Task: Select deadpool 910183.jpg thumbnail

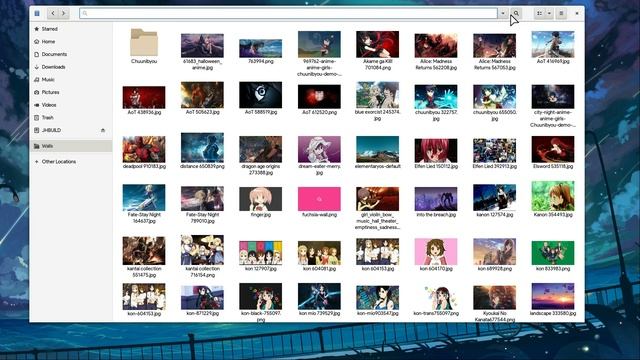Action: 144,149
